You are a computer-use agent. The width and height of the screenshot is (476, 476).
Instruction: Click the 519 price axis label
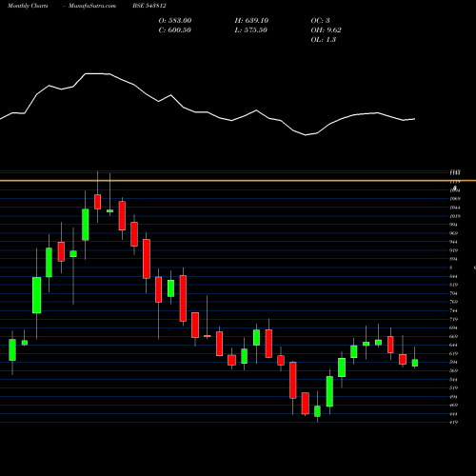coord(454,387)
